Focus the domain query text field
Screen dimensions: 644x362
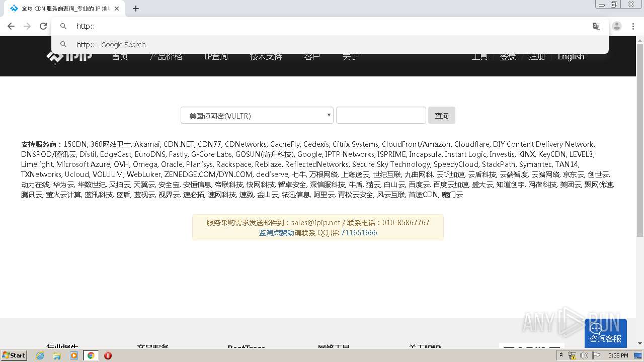[x=381, y=115]
